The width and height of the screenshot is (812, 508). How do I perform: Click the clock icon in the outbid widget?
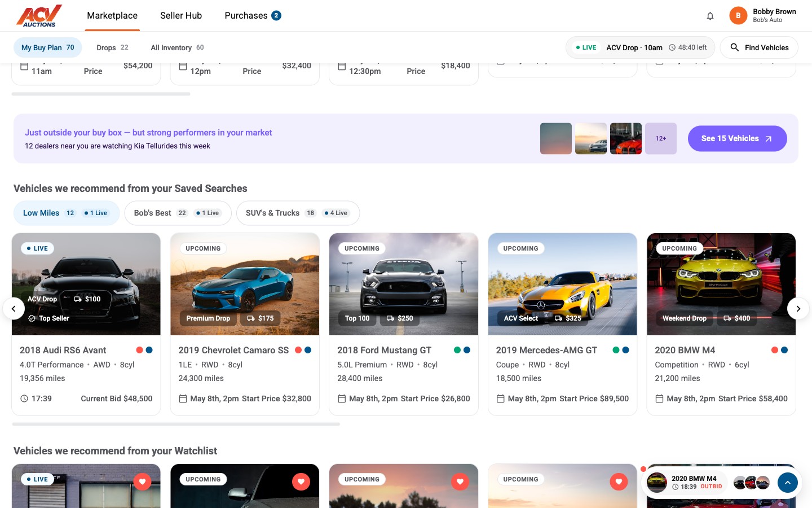point(675,487)
